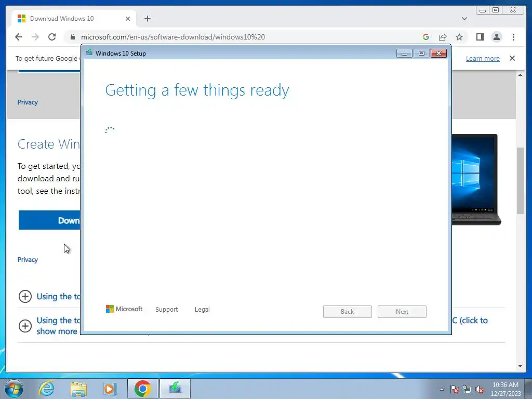This screenshot has width=532, height=399.
Task: Open the Learn more link
Action: (483, 58)
